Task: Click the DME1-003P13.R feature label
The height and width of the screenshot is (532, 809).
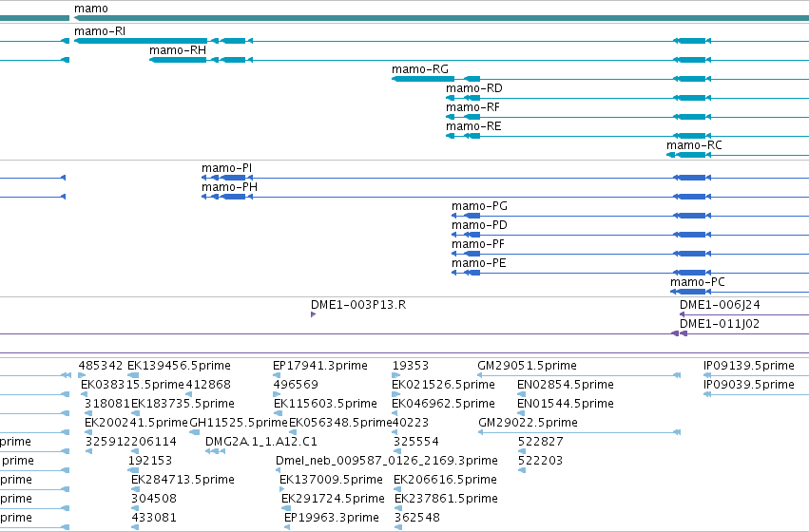Action: (x=358, y=305)
